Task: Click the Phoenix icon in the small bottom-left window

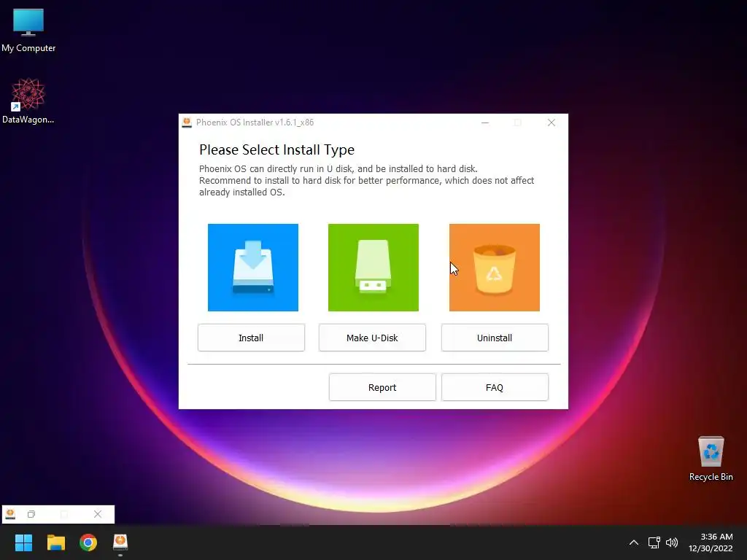Action: pyautogui.click(x=10, y=514)
